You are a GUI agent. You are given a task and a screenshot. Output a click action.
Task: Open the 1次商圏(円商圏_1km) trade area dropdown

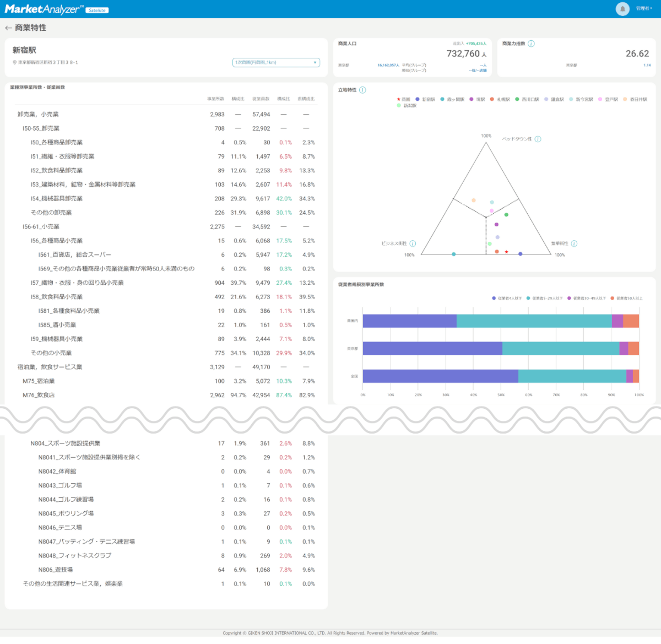(x=276, y=63)
